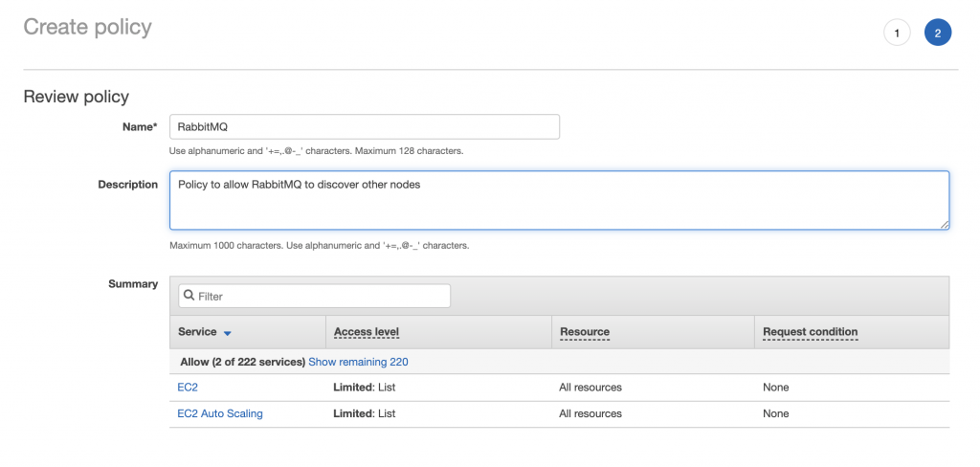
Task: Go back to step 1 circle
Action: tap(897, 33)
